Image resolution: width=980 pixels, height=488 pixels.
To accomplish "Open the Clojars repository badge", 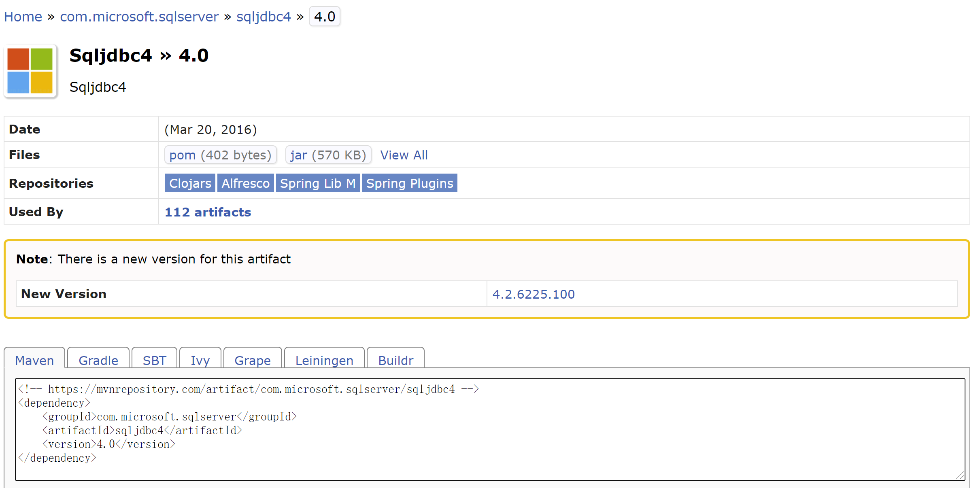I will pyautogui.click(x=190, y=183).
